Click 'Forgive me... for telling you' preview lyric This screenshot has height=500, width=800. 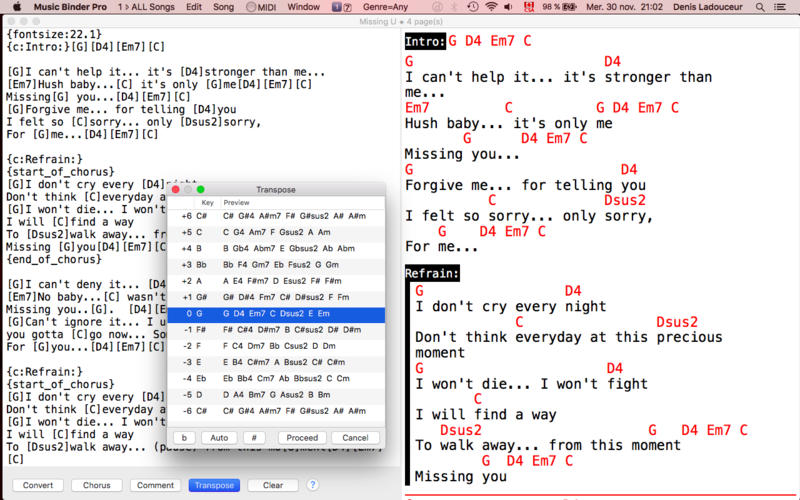click(x=526, y=185)
